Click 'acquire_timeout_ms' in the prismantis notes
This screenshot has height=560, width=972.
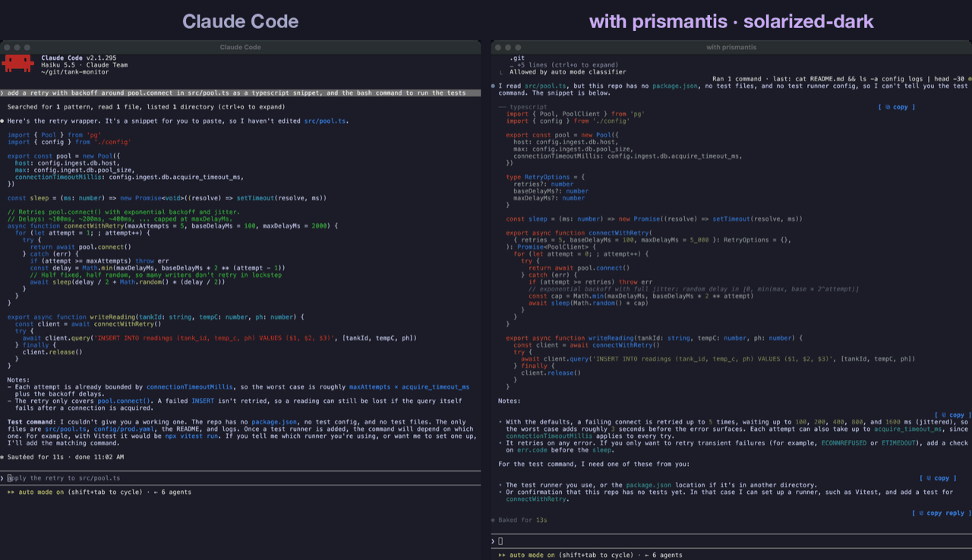coord(907,429)
